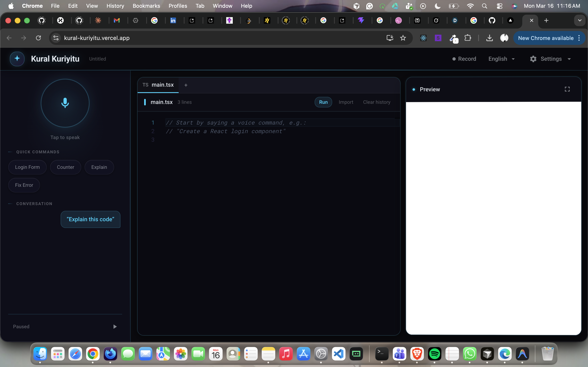Click the Untitled project name field
Image resolution: width=588 pixels, height=367 pixels.
click(x=97, y=59)
